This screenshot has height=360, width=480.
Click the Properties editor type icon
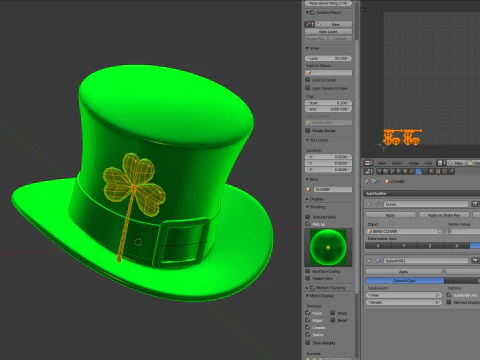[x=369, y=171]
